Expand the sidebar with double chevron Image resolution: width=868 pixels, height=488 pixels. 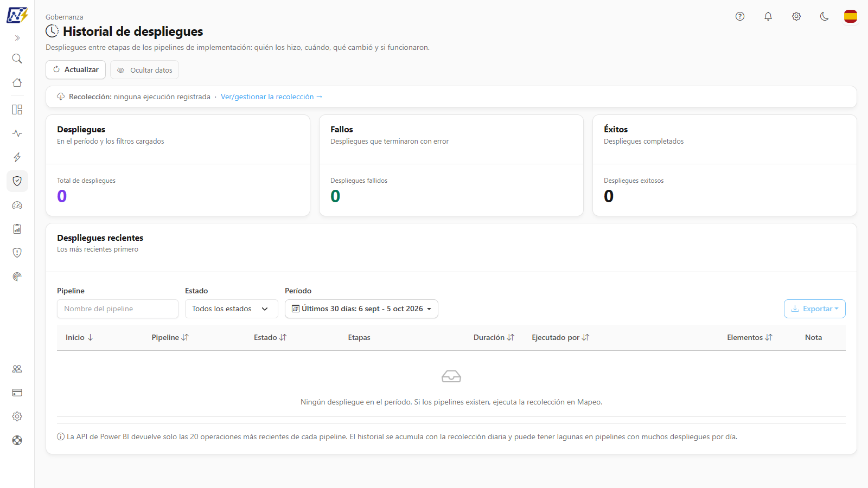pos(17,38)
